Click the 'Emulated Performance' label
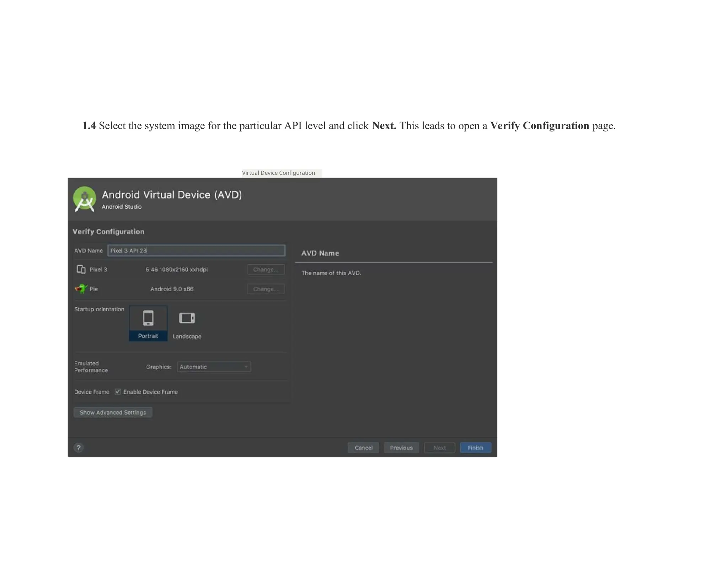This screenshot has height=562, width=728. [x=91, y=367]
